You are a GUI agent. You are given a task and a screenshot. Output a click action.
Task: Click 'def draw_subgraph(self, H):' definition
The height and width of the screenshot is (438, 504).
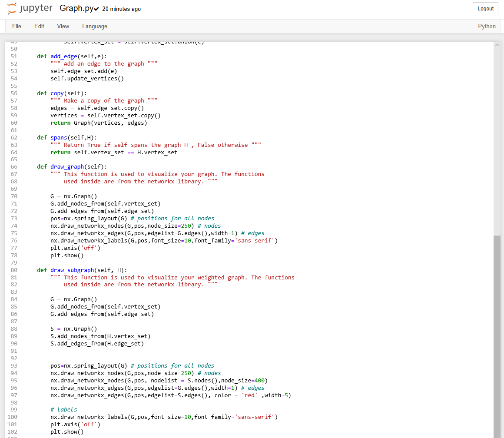point(82,270)
